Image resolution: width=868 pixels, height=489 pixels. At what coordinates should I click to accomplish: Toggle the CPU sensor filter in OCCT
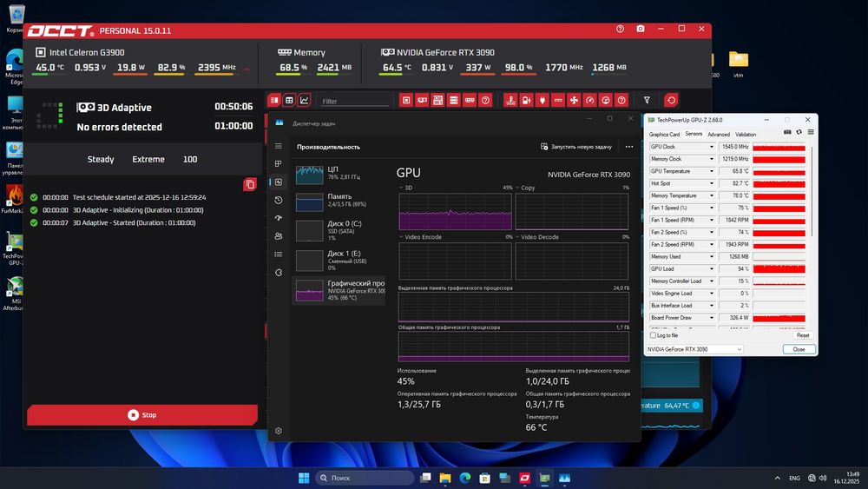406,100
